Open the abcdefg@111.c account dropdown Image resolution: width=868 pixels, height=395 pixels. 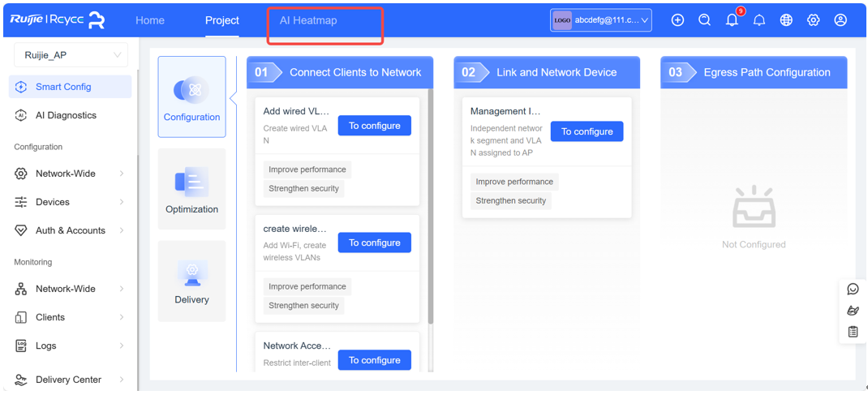point(600,20)
